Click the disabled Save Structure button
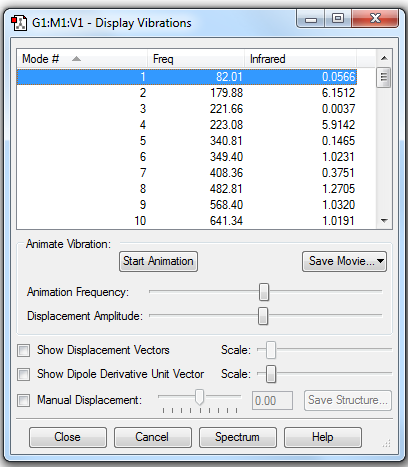 348,400
